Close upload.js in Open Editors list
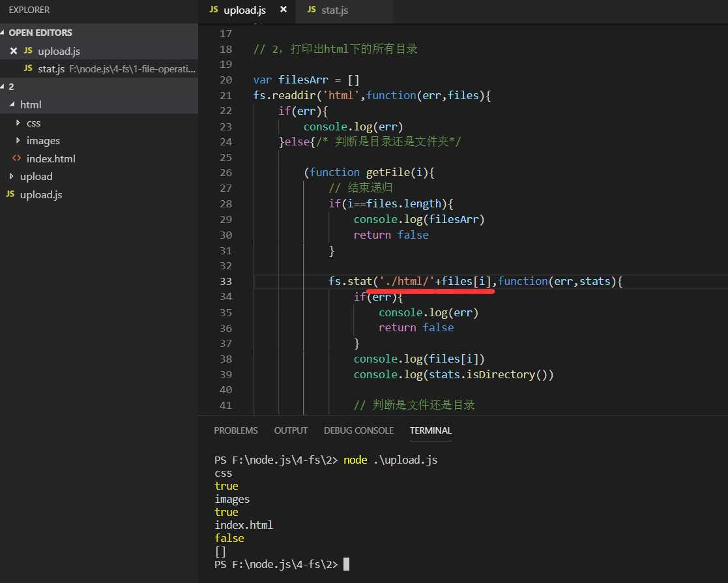 14,51
